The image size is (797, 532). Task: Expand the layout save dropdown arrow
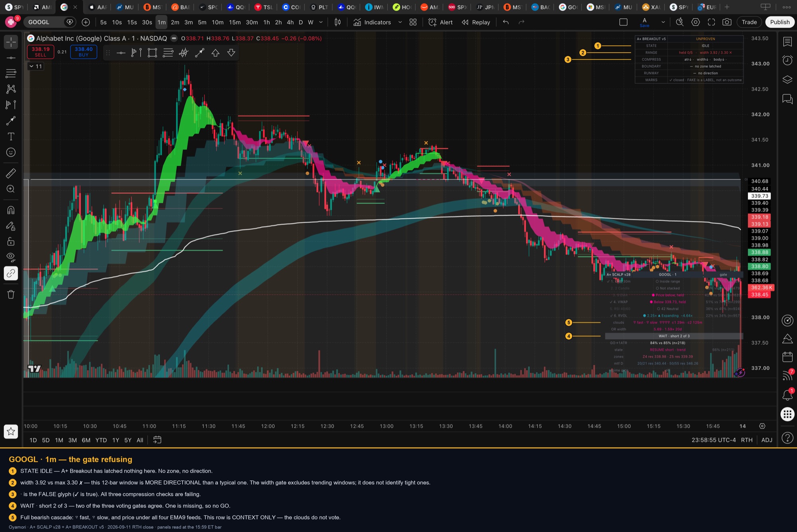[x=663, y=22]
